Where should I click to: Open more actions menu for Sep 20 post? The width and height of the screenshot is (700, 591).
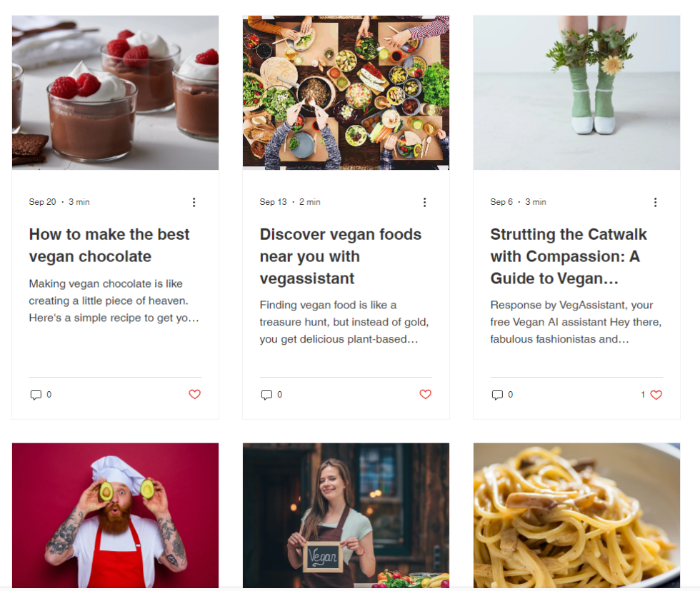point(194,202)
